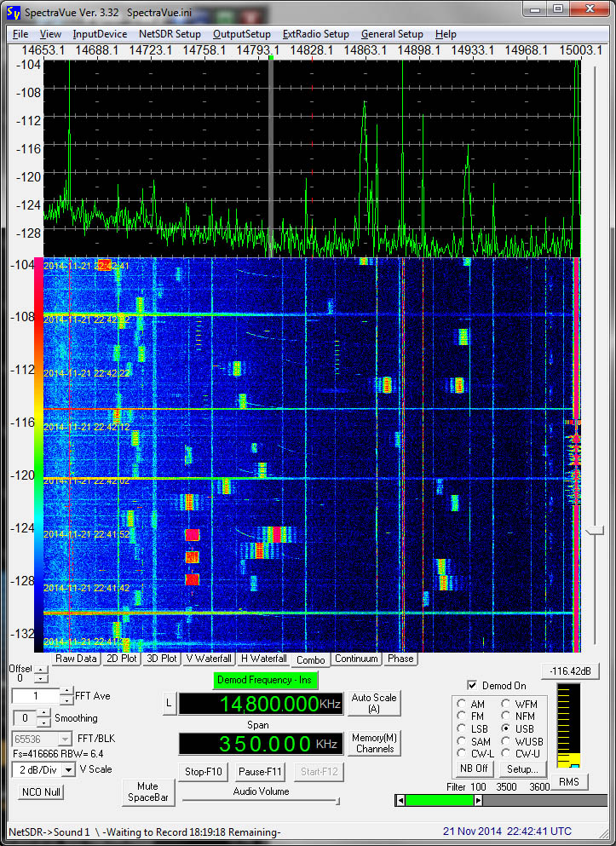
Task: Click the Audio Volume slider handle
Action: [x=337, y=802]
